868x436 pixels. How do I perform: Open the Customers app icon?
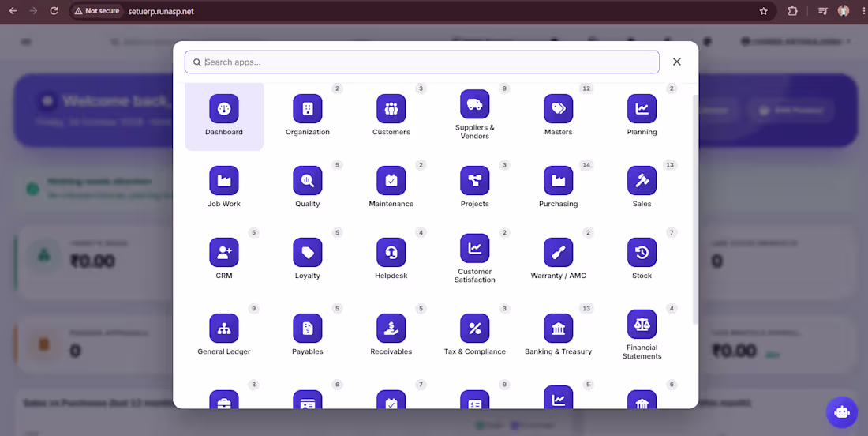tap(391, 108)
